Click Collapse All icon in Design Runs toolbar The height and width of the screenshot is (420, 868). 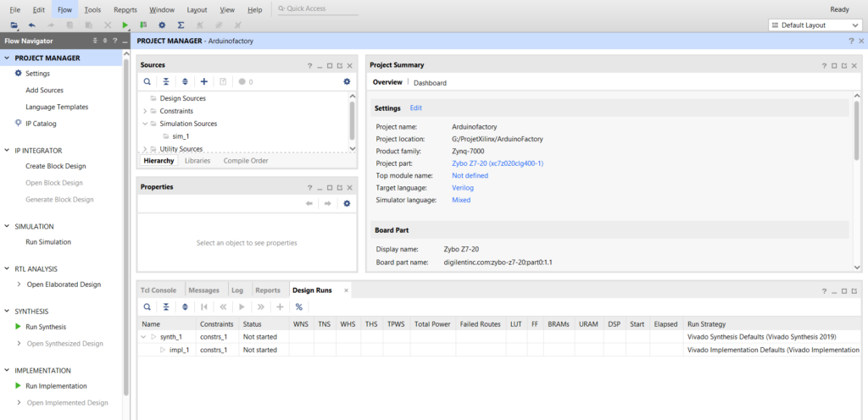[x=165, y=307]
